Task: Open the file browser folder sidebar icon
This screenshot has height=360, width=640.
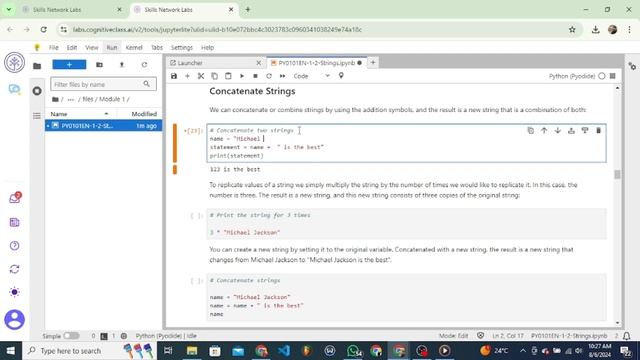Action: tap(37, 66)
